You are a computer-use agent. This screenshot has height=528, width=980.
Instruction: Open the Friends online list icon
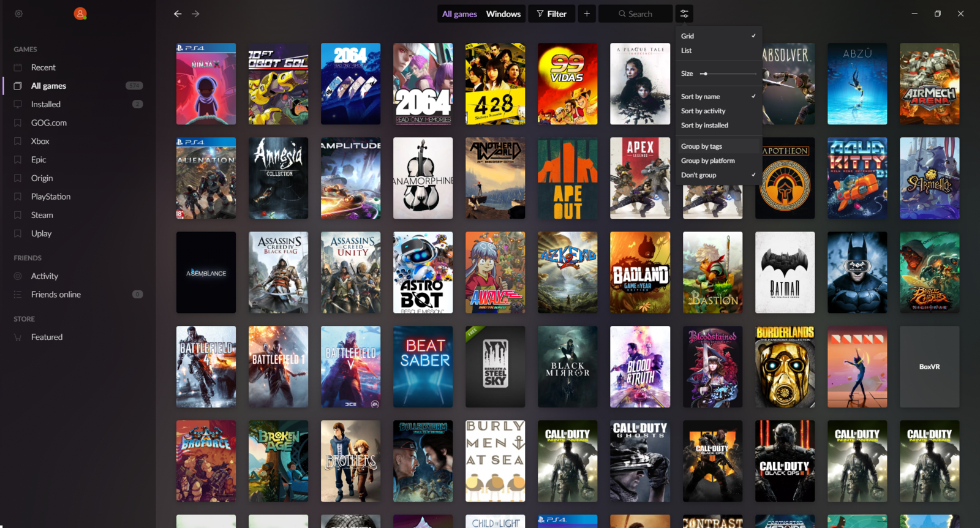(x=18, y=295)
